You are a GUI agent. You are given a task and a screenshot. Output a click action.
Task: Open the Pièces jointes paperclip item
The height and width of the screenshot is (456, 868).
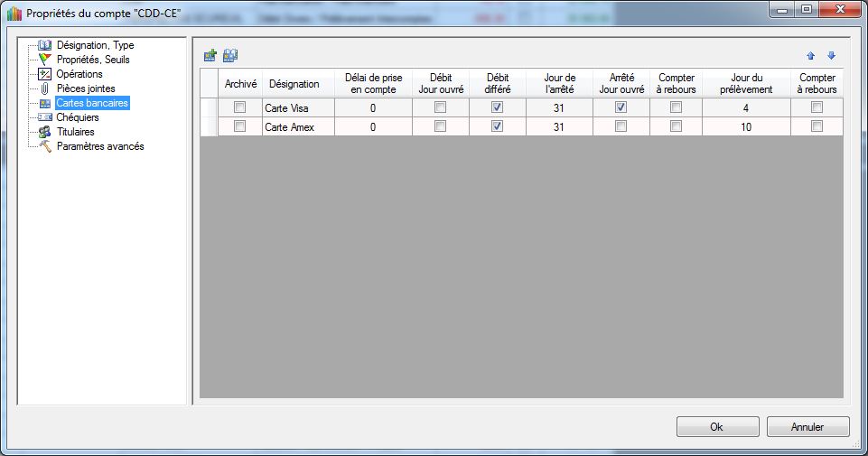click(x=86, y=88)
